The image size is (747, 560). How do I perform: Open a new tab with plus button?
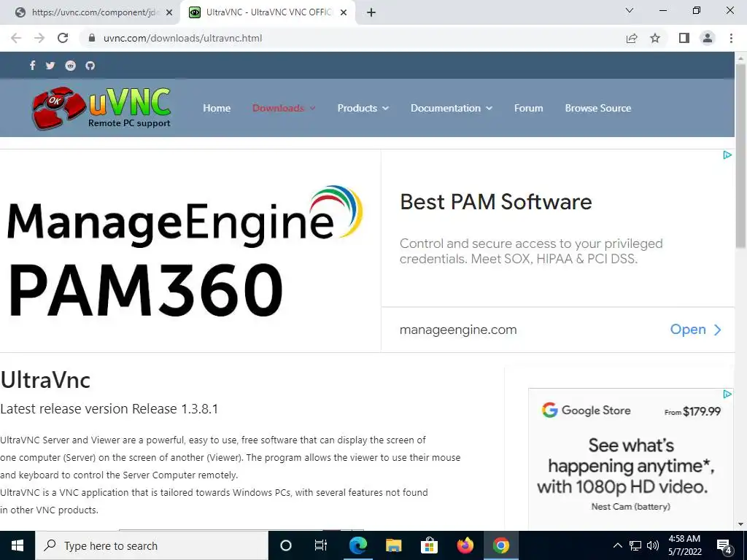click(371, 12)
